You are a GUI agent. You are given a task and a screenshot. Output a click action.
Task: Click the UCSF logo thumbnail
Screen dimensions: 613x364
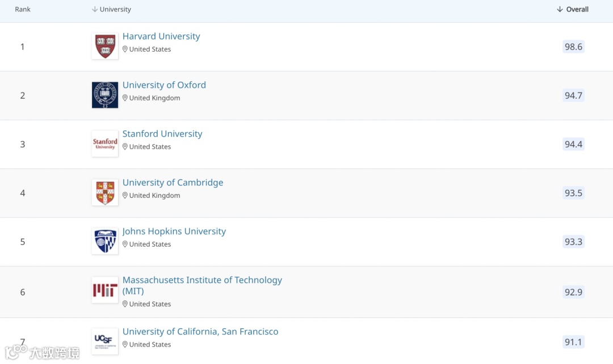[105, 341]
